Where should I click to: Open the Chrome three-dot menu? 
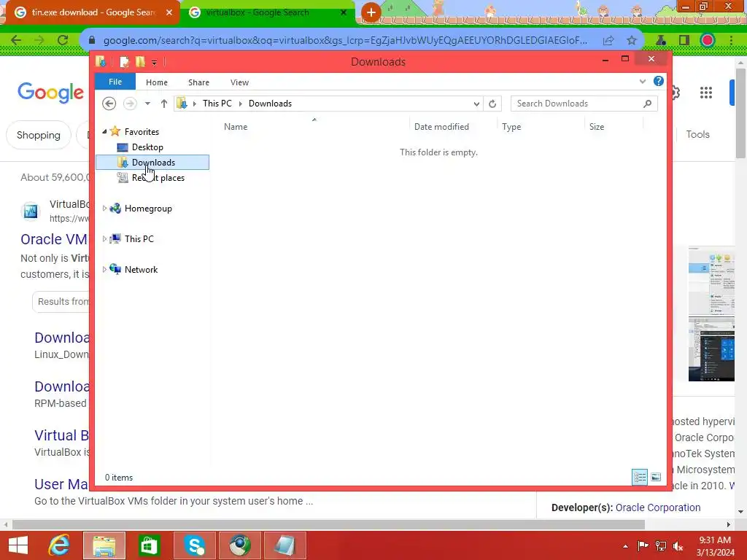pyautogui.click(x=731, y=41)
